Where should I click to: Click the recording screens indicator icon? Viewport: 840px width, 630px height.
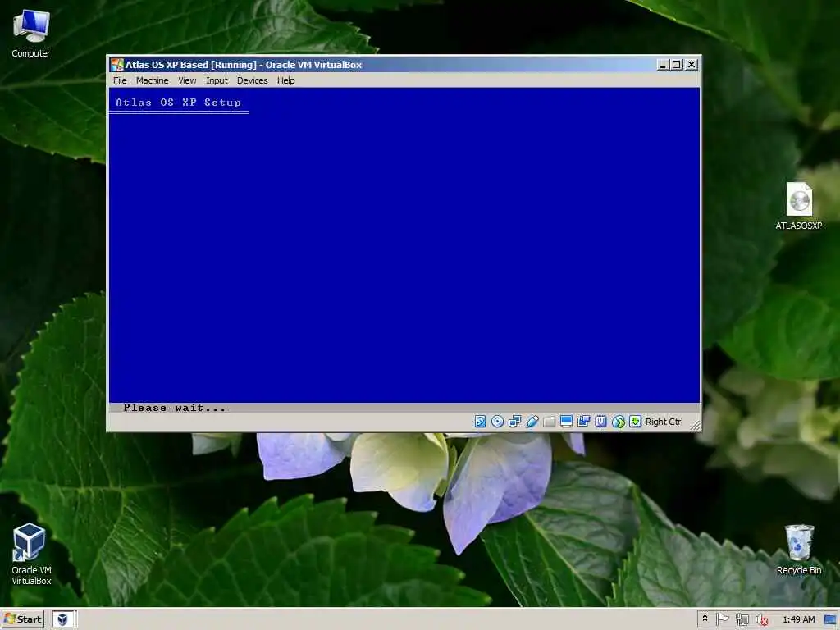point(583,422)
